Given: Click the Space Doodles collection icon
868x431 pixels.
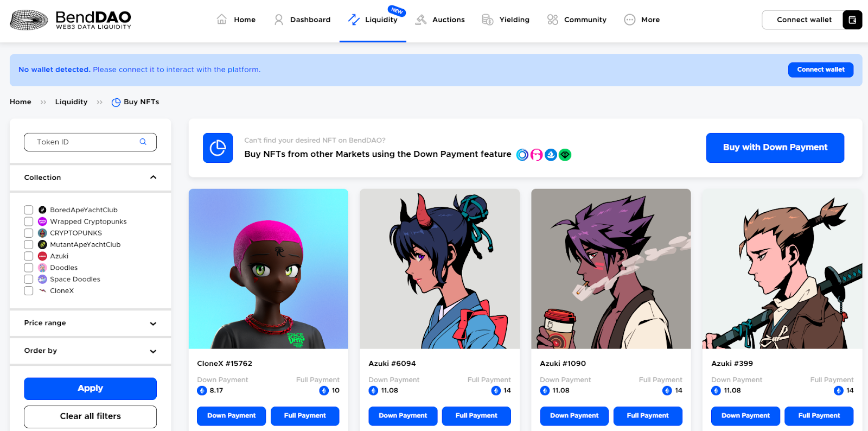Looking at the screenshot, I should click(x=42, y=279).
